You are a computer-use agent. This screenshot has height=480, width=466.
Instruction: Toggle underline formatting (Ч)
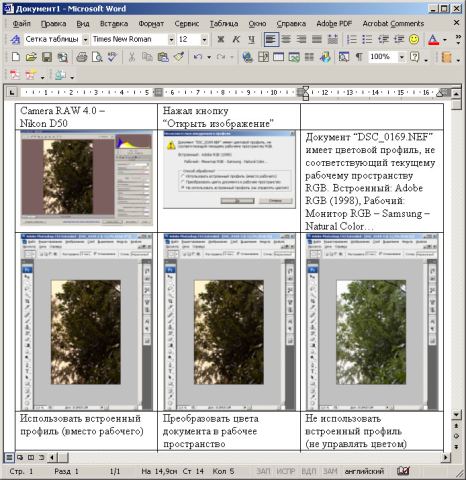coord(252,39)
